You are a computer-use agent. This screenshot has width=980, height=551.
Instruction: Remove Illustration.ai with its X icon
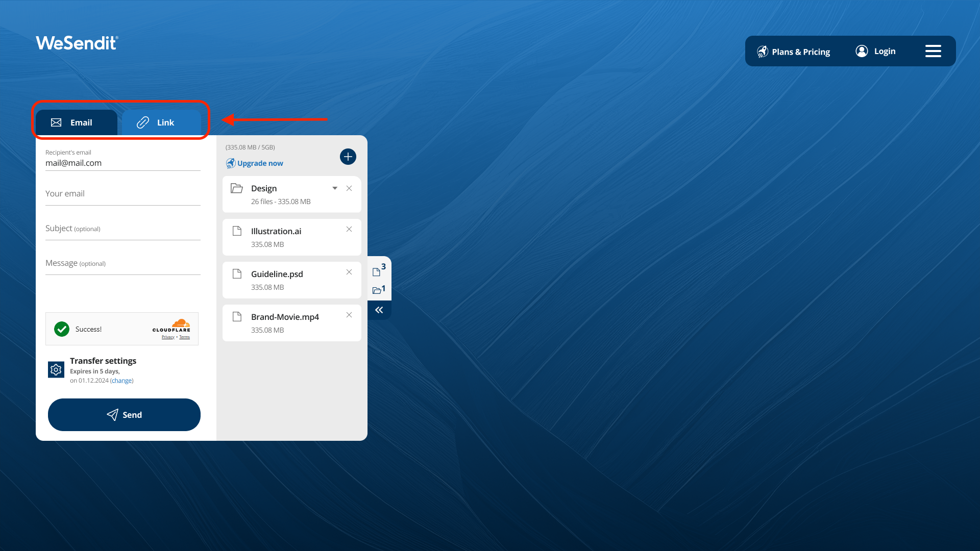(x=349, y=230)
